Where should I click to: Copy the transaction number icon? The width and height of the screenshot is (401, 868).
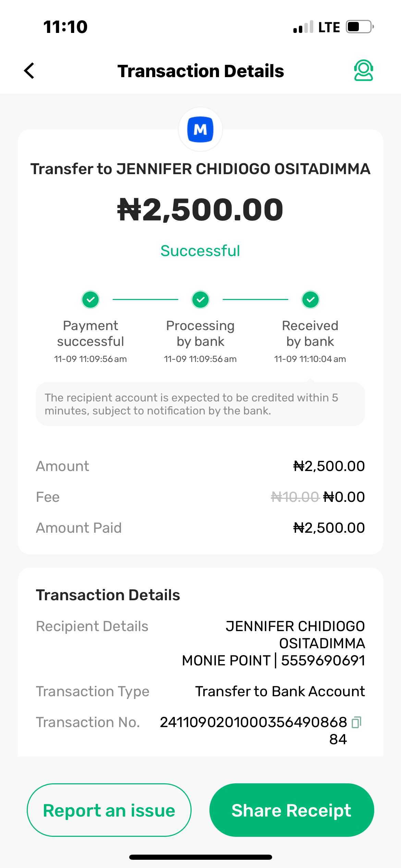(356, 722)
